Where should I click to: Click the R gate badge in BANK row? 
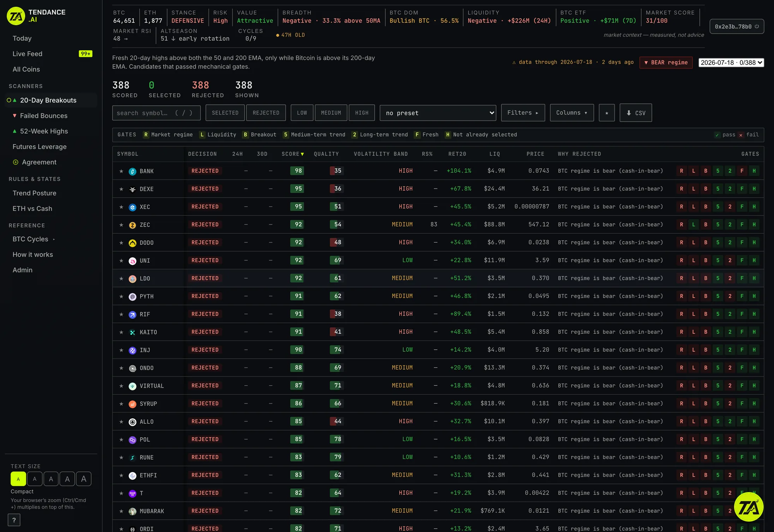pyautogui.click(x=682, y=171)
